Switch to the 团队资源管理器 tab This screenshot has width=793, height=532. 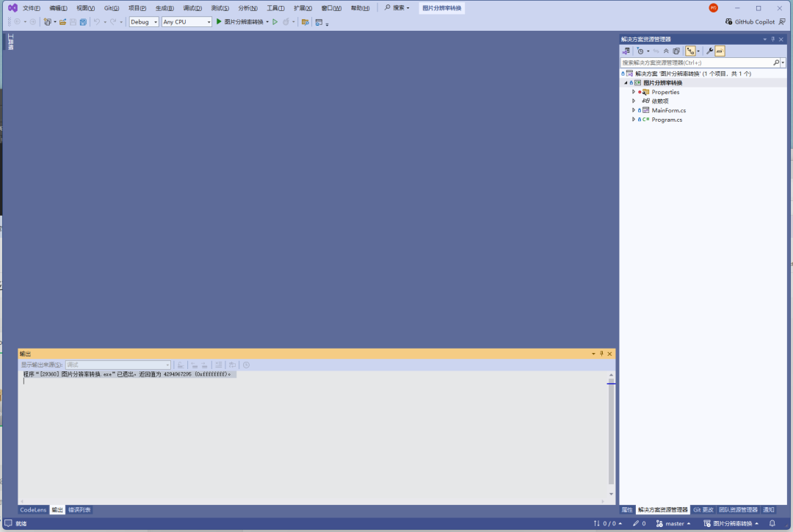(739, 510)
